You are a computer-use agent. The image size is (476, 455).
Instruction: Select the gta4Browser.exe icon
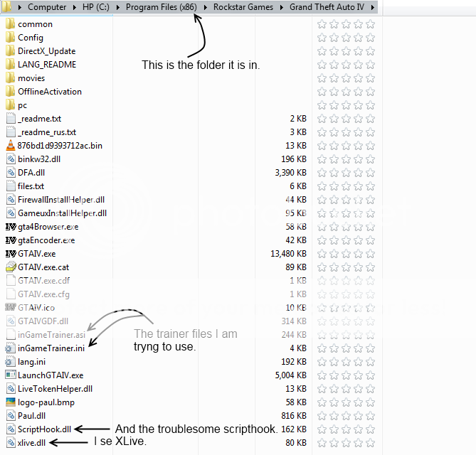(x=10, y=227)
